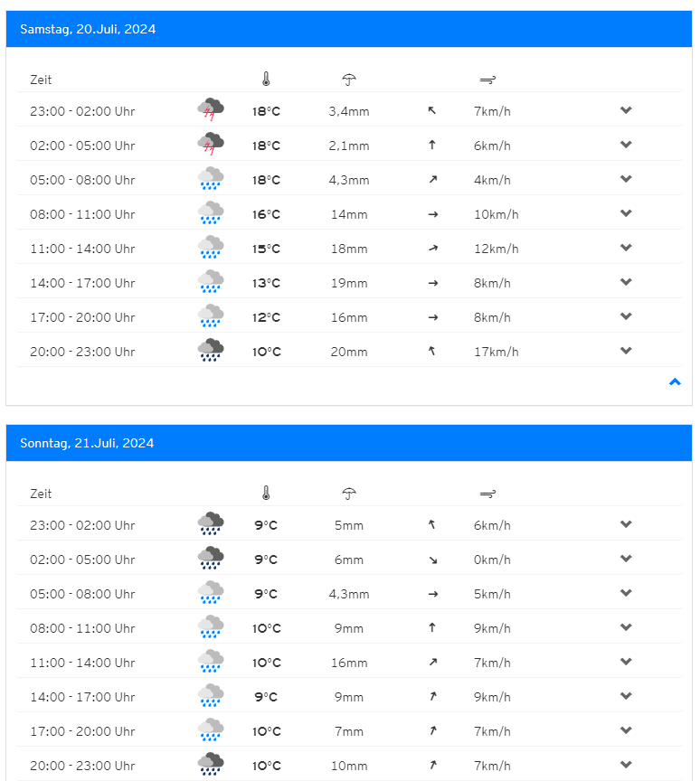Click umbrella precipitation icon in Saturday table
Viewport: 700px width, 781px height.
[349, 80]
